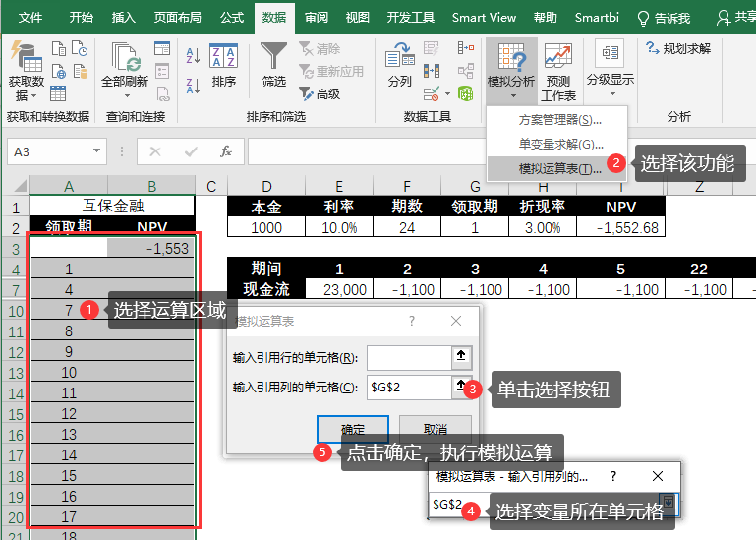
Task: Click the 输入引用行的单元格 input field
Action: click(x=407, y=357)
